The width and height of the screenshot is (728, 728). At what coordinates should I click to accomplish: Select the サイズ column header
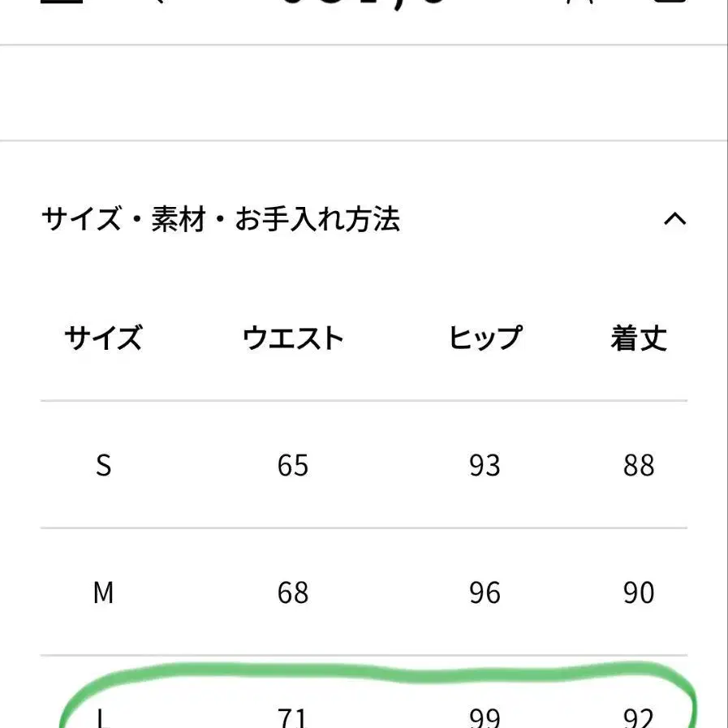pyautogui.click(x=103, y=338)
